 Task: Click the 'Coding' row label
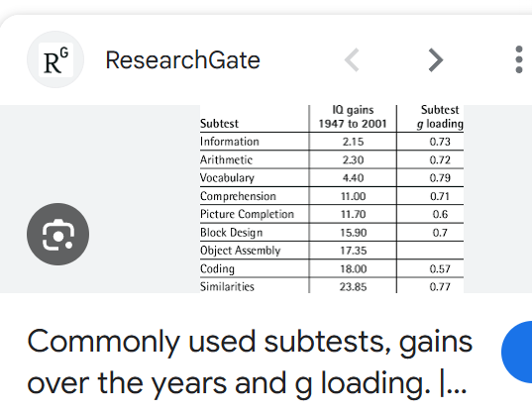[x=217, y=269]
